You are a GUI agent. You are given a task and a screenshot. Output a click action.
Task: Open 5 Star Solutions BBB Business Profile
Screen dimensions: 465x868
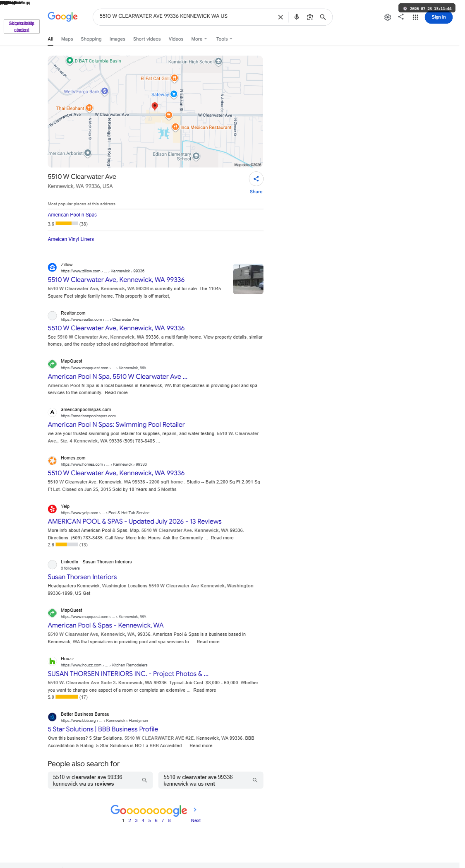tap(103, 729)
